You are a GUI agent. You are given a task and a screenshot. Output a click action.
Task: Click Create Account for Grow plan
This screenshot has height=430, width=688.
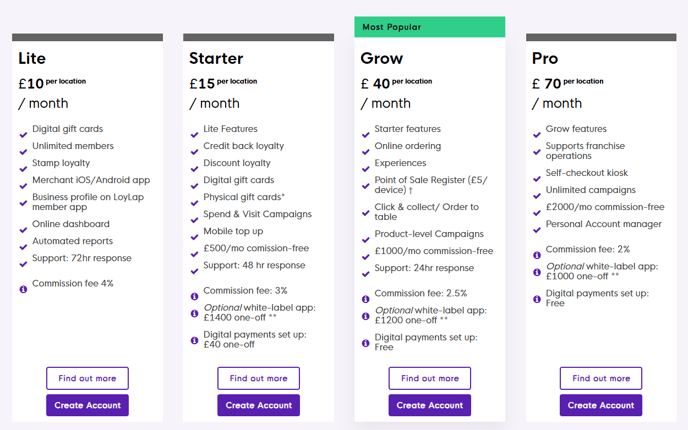point(430,405)
